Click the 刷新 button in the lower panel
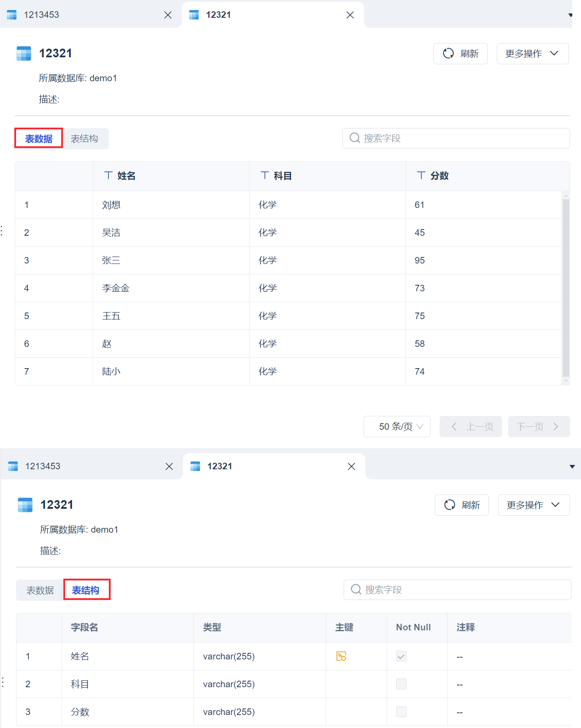Viewport: 581px width, 728px height. click(x=462, y=505)
